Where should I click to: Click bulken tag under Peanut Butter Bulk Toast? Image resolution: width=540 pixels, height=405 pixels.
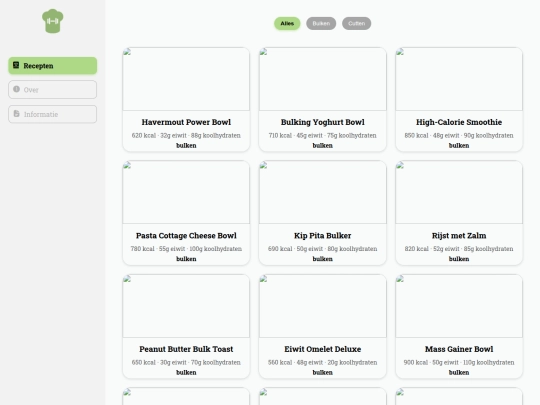(186, 372)
